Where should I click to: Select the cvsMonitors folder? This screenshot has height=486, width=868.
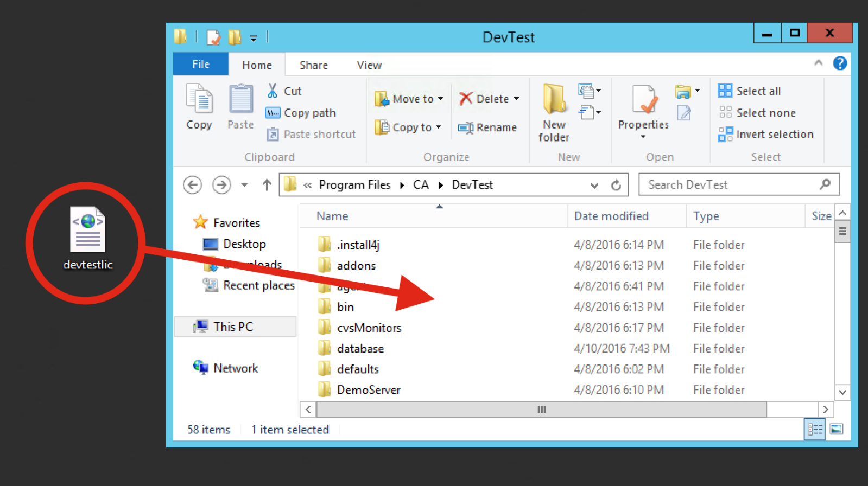[359, 328]
